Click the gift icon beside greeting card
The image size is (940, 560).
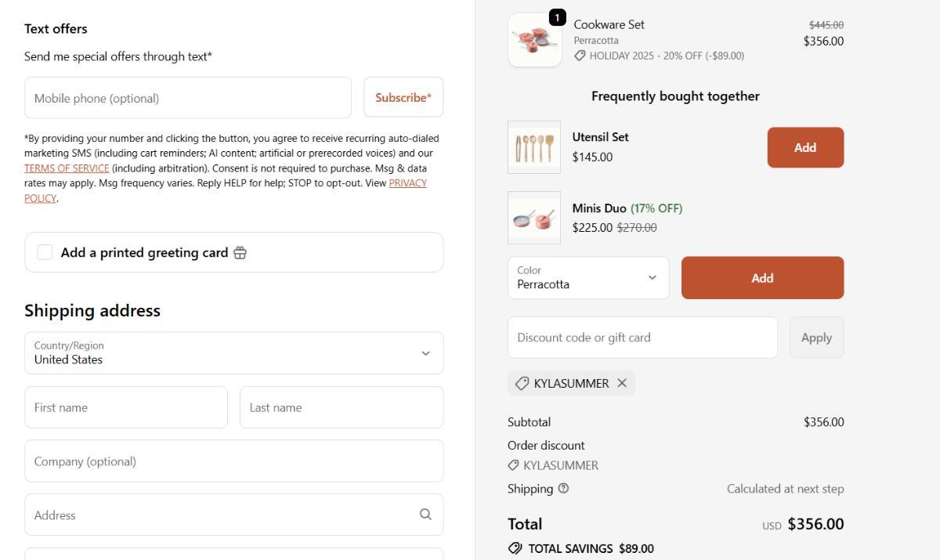(240, 253)
